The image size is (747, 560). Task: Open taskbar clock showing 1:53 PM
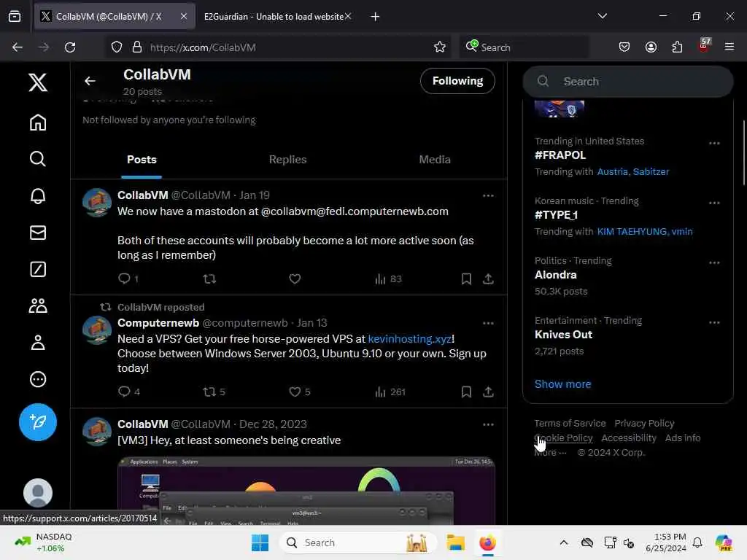(666, 542)
